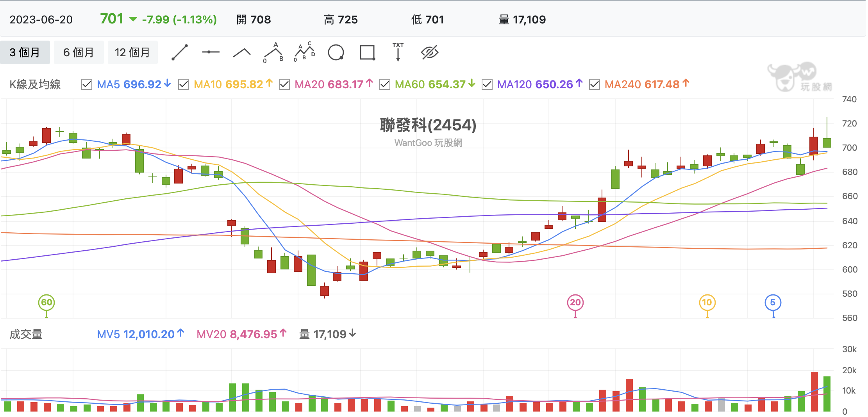The height and width of the screenshot is (417, 868).
Task: Click the MV20 8,476.95 volume average label
Action: [242, 334]
